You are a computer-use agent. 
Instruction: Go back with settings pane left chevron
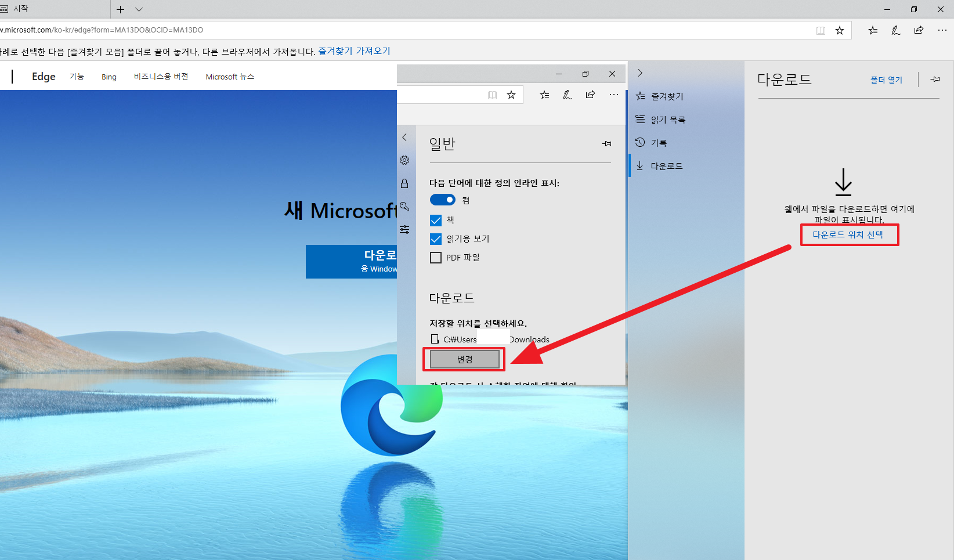tap(404, 138)
